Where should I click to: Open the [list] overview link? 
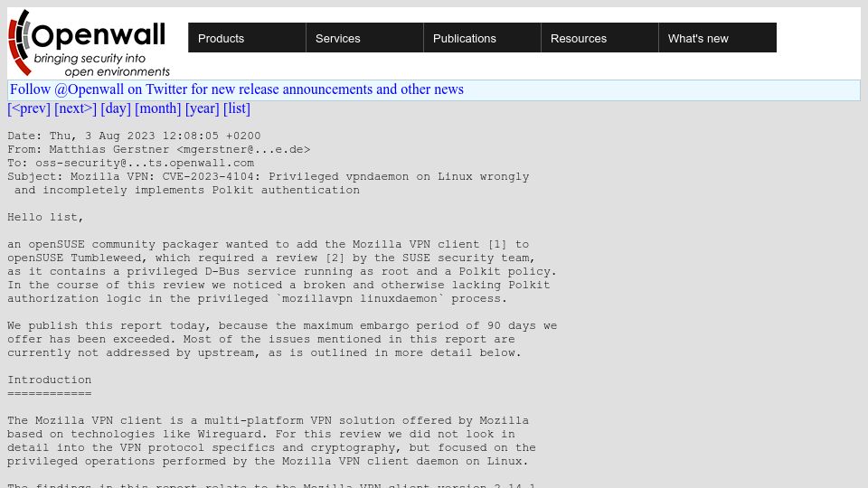(236, 108)
